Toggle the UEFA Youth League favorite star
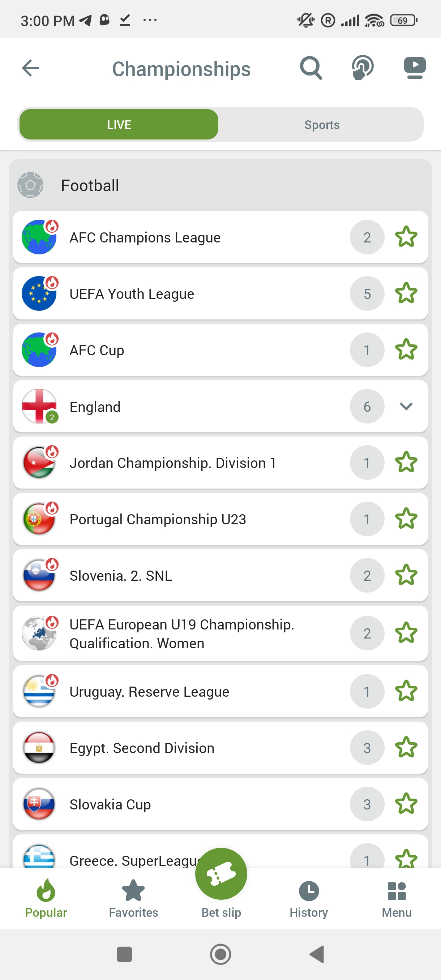The height and width of the screenshot is (980, 441). (406, 293)
